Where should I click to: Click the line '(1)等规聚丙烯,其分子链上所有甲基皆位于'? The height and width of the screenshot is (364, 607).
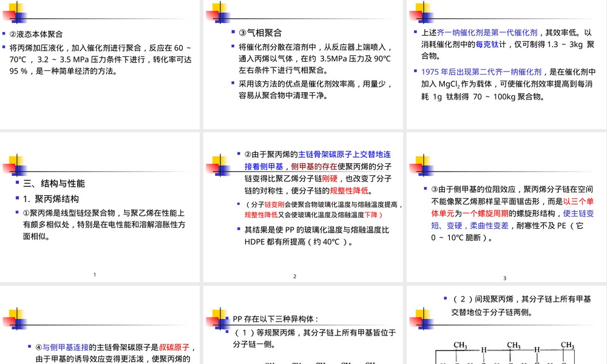coord(315,332)
